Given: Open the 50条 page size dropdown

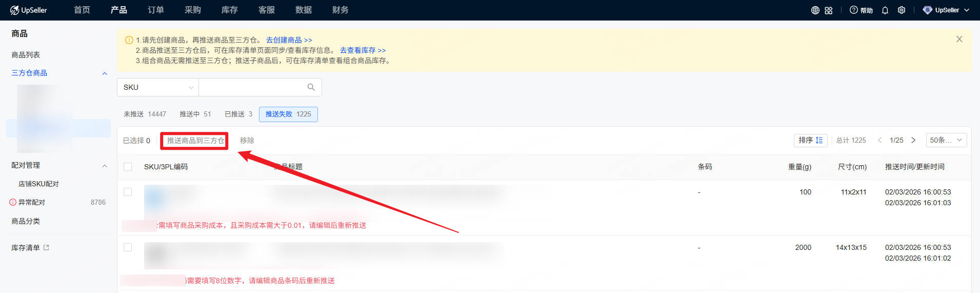Looking at the screenshot, I should pyautogui.click(x=946, y=140).
